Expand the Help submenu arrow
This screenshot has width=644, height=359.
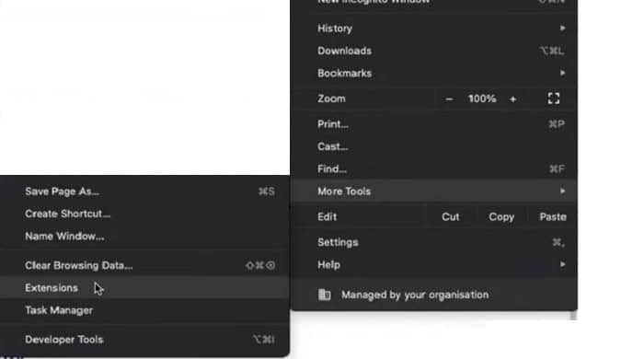click(562, 264)
